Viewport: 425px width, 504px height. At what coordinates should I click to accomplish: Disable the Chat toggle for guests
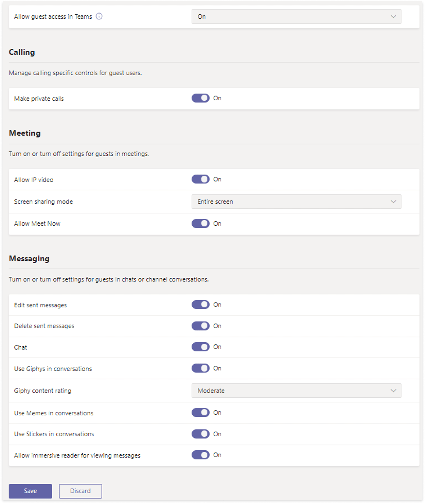click(200, 347)
